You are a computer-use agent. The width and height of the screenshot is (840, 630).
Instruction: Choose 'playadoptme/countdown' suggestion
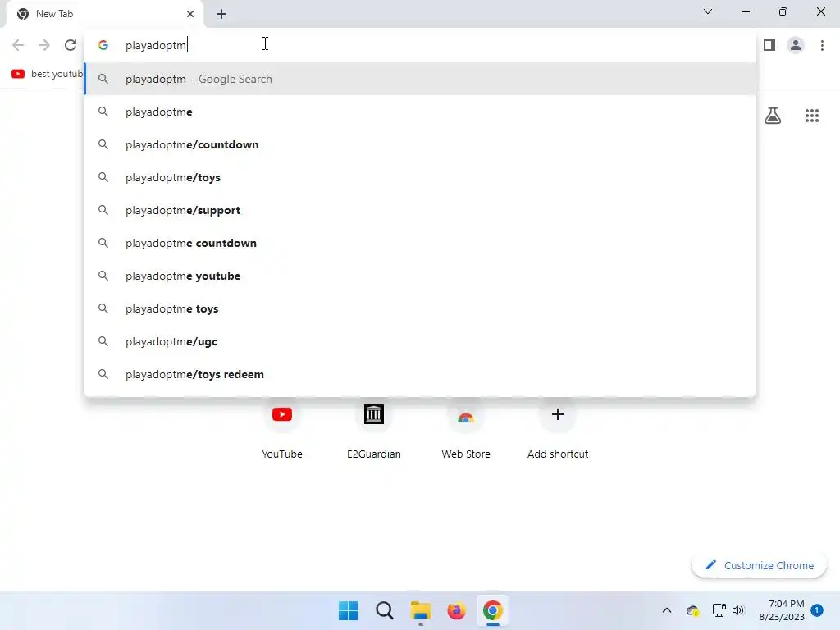coord(420,144)
